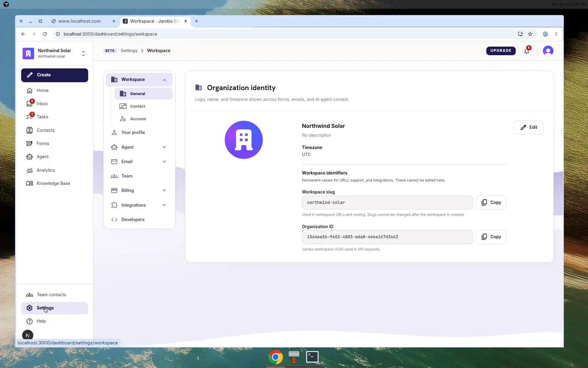Screen dimensions: 588x368
Task: Open Home via its house icon
Action: click(29, 91)
